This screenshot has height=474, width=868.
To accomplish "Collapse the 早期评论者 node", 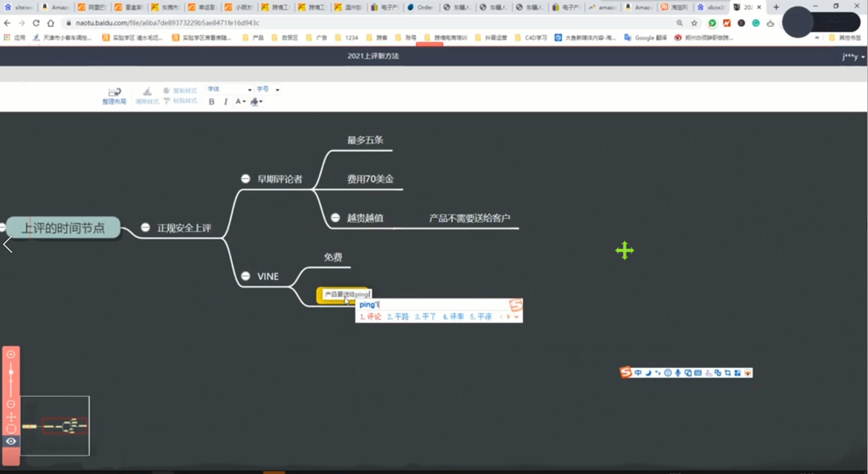I will click(245, 178).
